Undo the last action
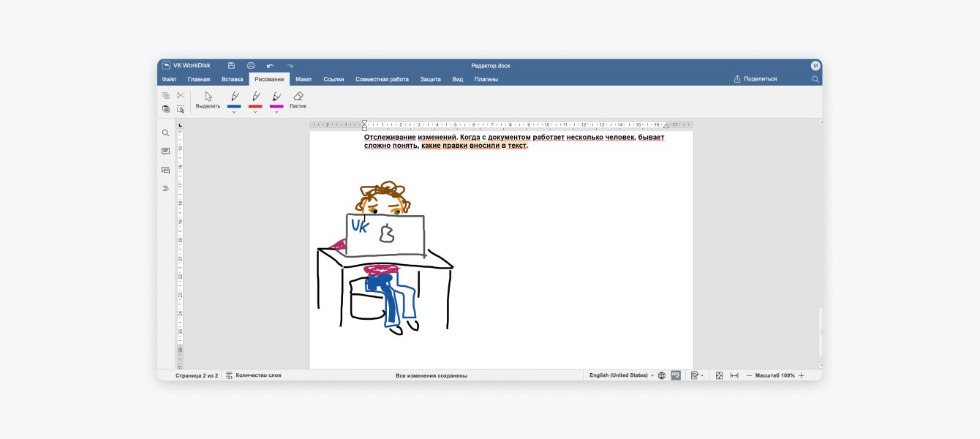This screenshot has width=980, height=439. tap(270, 66)
